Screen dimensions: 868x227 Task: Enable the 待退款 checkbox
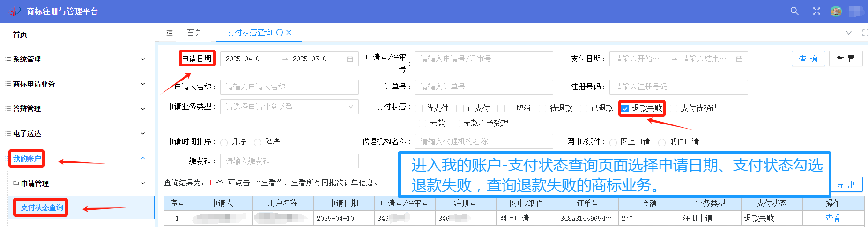542,109
